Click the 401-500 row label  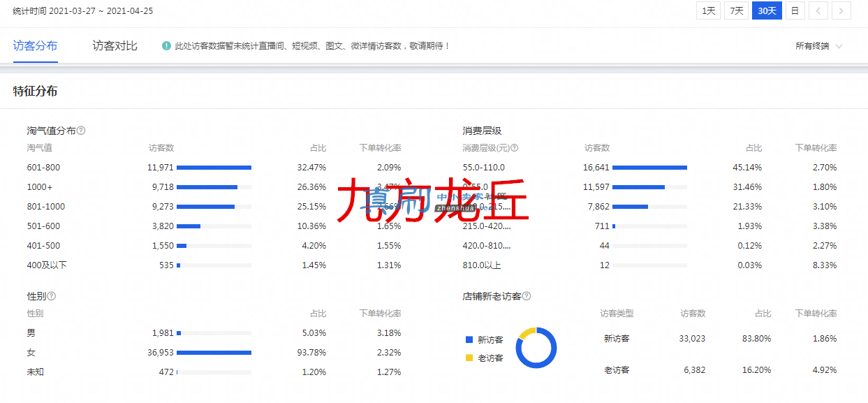pos(44,246)
